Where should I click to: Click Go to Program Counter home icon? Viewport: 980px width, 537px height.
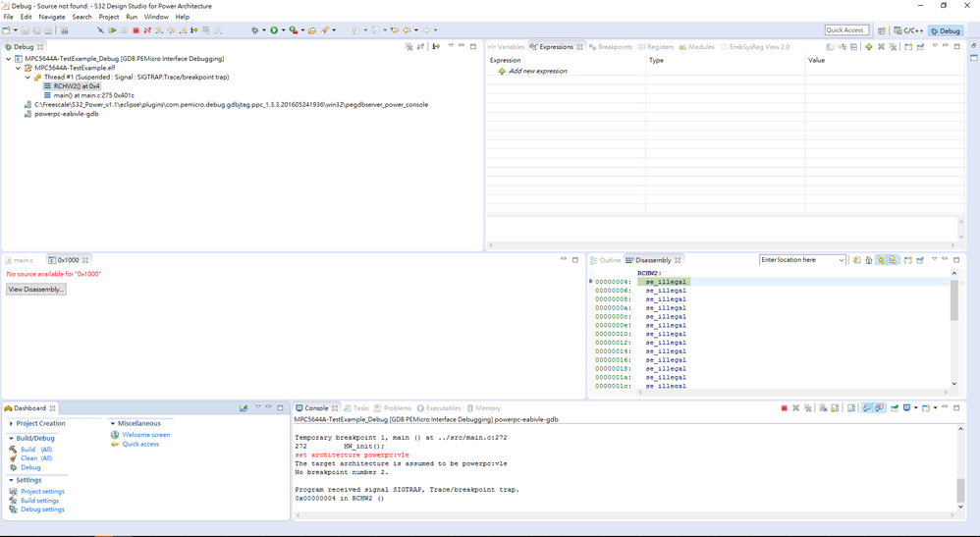tap(869, 260)
